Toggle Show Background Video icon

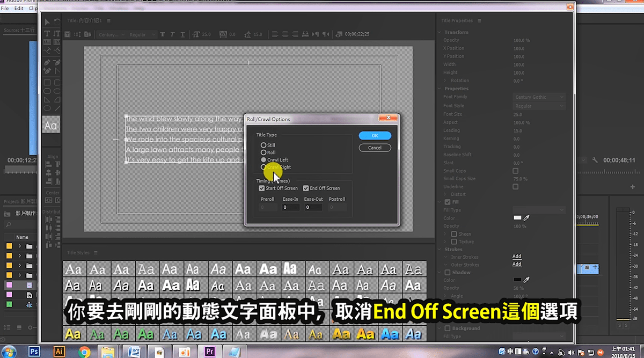[x=339, y=34]
